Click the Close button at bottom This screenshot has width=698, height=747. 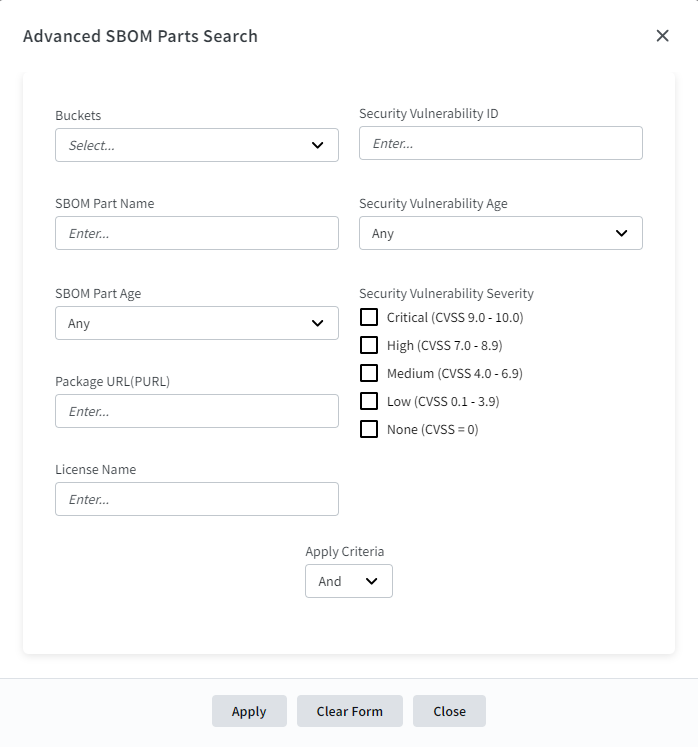449,711
